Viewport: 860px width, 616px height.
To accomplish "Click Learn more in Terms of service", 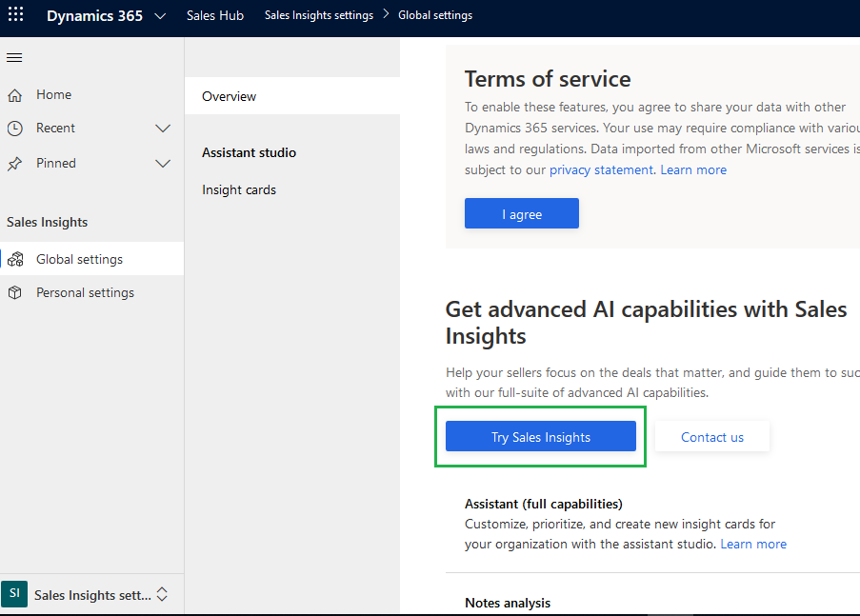I will pyautogui.click(x=693, y=170).
